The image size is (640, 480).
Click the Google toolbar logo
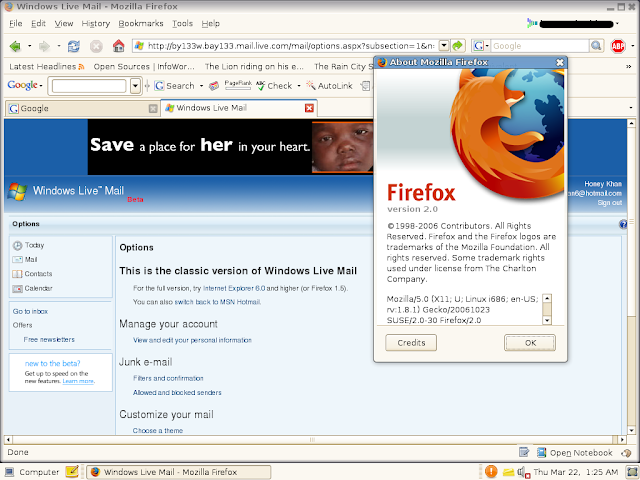22,85
